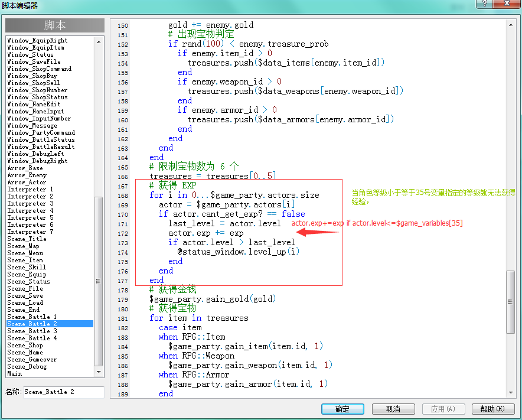Click code editor scroll-up arrow
Image resolution: width=522 pixels, height=420 pixels.
pyautogui.click(x=511, y=25)
